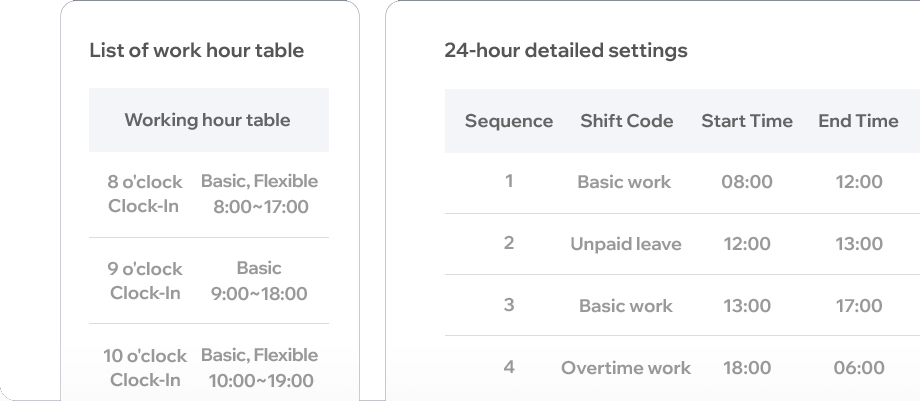Click the 17:00 end time cell
Viewport: 920px width, 401px height.
[859, 306]
